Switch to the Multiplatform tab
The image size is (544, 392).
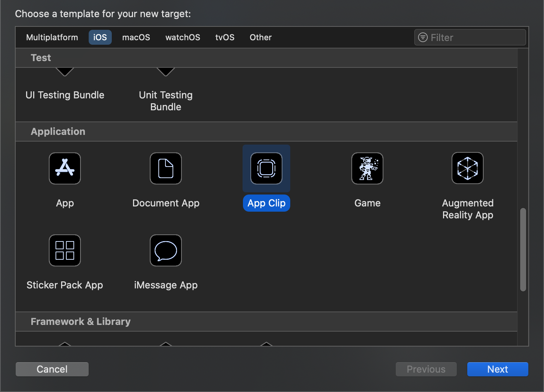coord(52,37)
